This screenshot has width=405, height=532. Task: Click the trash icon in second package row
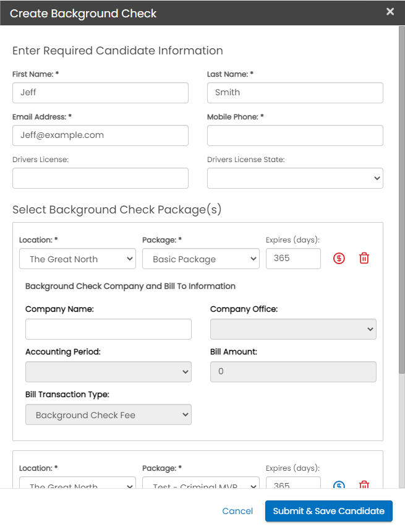tap(364, 485)
